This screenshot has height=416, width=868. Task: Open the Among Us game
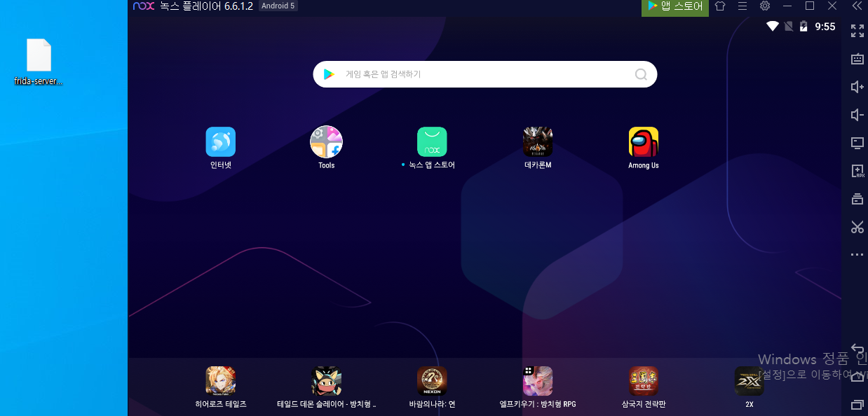click(x=644, y=141)
